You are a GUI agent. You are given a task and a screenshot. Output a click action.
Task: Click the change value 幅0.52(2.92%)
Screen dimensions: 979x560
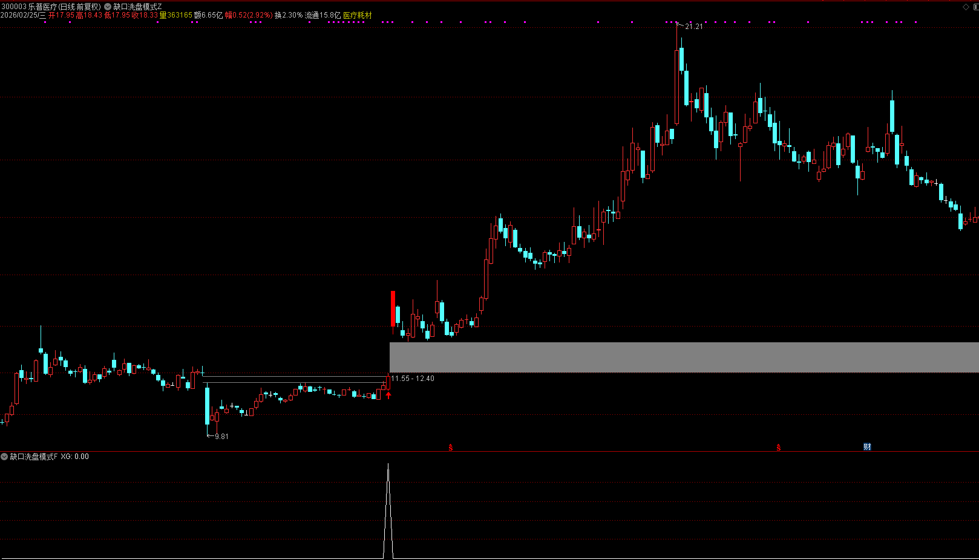[x=249, y=15]
